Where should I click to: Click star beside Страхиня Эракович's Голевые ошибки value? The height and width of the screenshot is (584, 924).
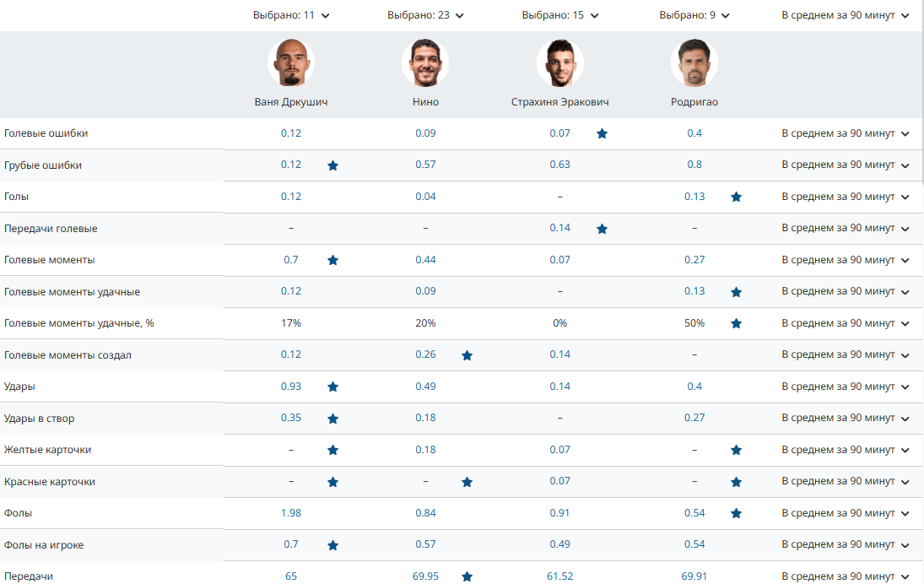click(x=602, y=133)
